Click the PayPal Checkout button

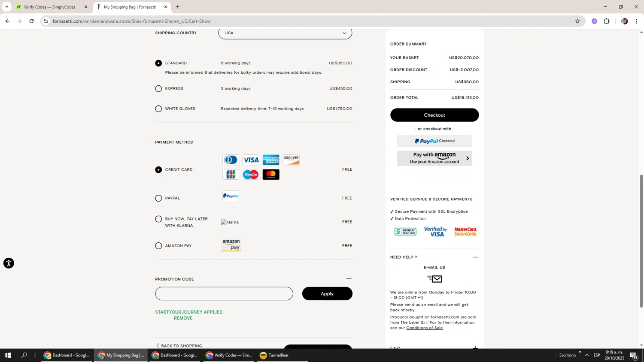434,141
